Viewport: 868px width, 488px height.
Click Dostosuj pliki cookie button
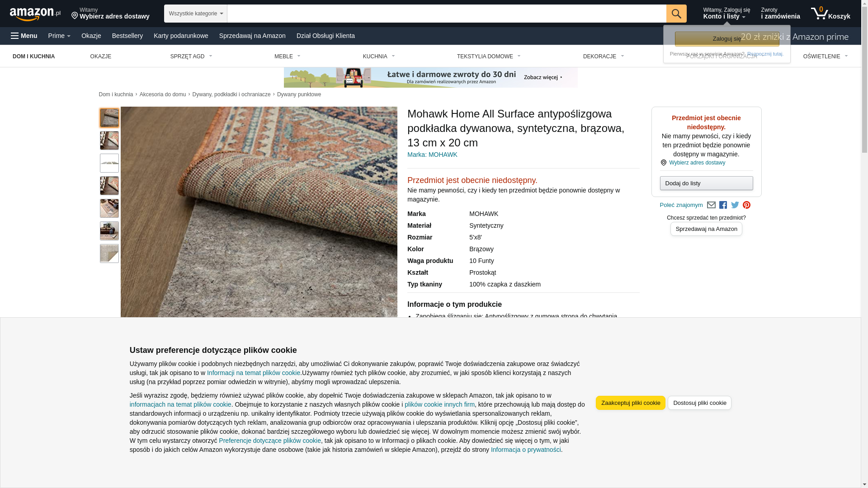(x=699, y=403)
